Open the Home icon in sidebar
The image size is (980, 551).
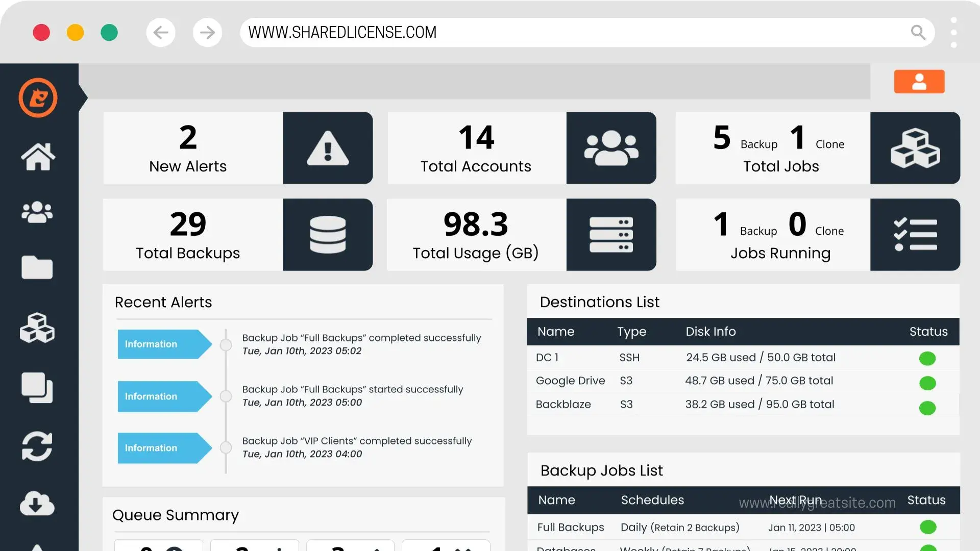tap(38, 156)
